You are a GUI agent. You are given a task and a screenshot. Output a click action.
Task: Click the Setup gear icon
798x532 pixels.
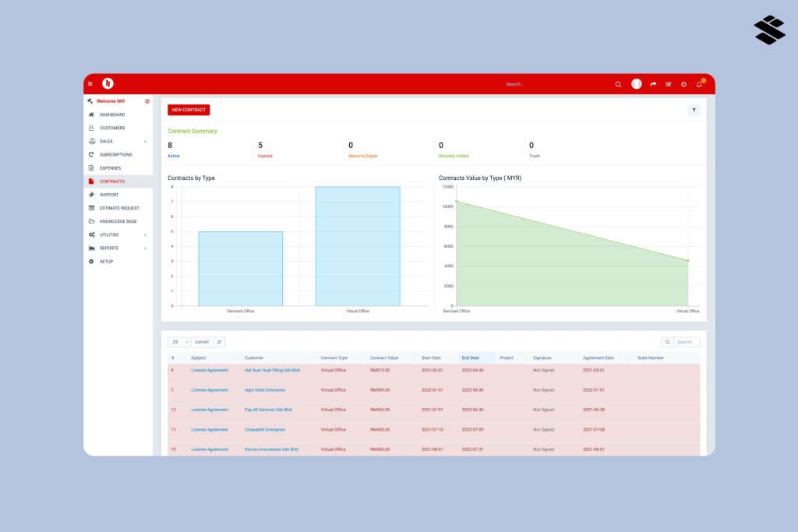[x=91, y=262]
